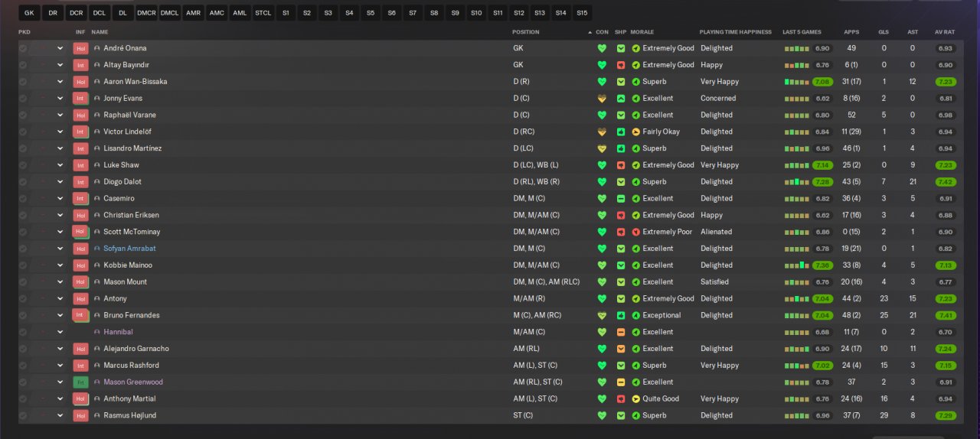Select the DMCL position filter tab
Viewport: 980px width, 439px height.
click(x=169, y=13)
